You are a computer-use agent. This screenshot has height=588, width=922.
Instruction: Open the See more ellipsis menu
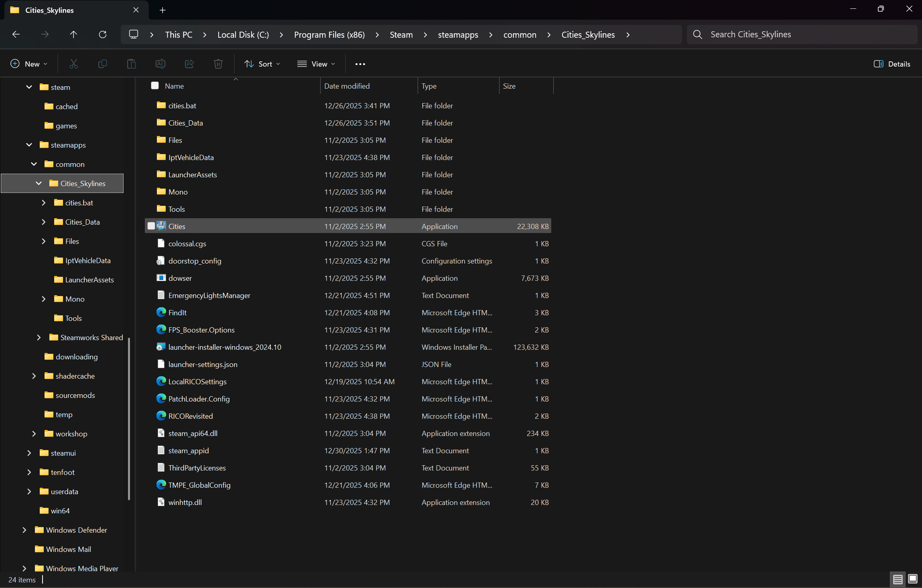(360, 64)
